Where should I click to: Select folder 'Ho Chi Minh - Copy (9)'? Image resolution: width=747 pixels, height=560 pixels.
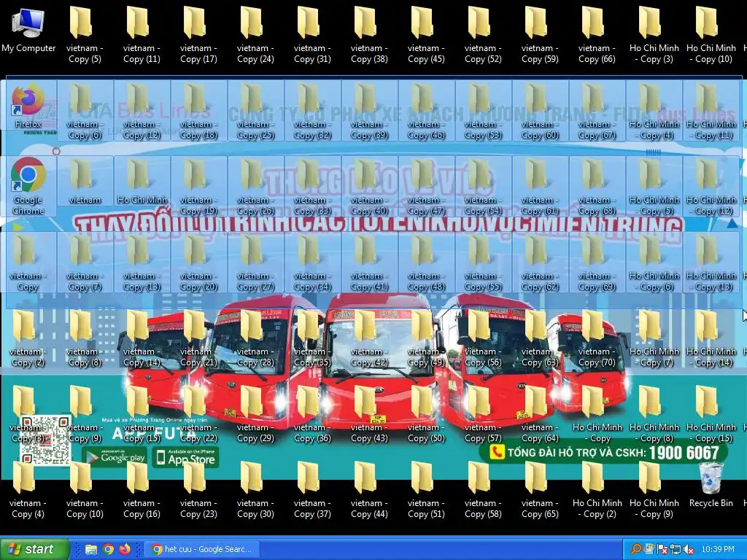654,489
